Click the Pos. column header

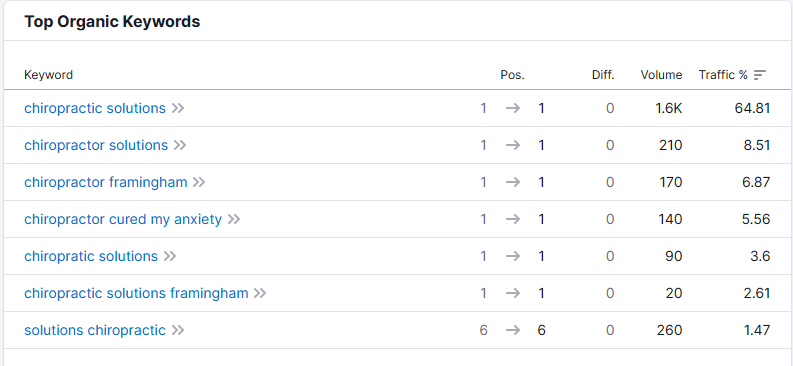[512, 75]
